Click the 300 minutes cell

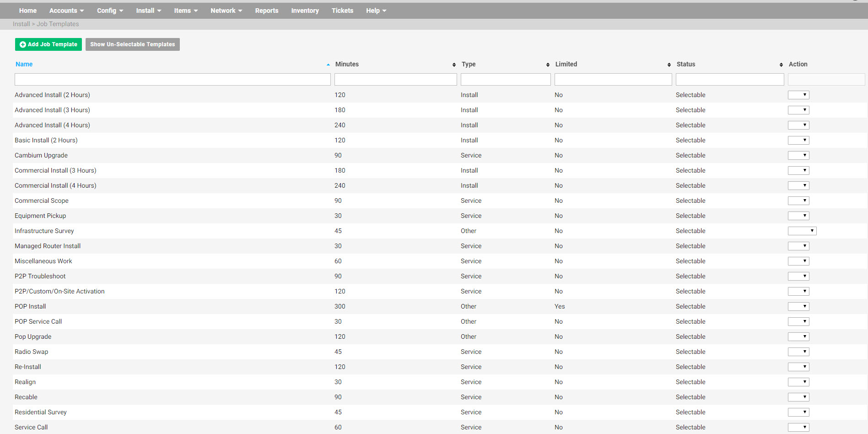click(340, 306)
